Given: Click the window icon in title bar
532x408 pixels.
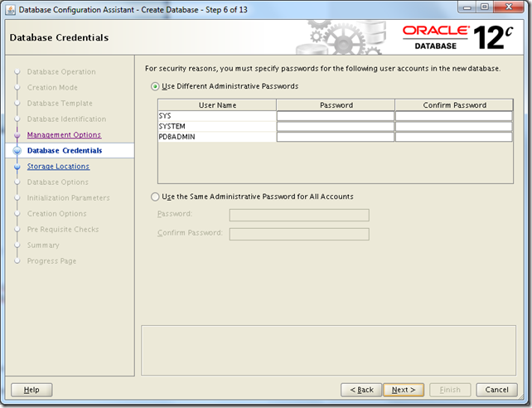Looking at the screenshot, I should tap(11, 11).
